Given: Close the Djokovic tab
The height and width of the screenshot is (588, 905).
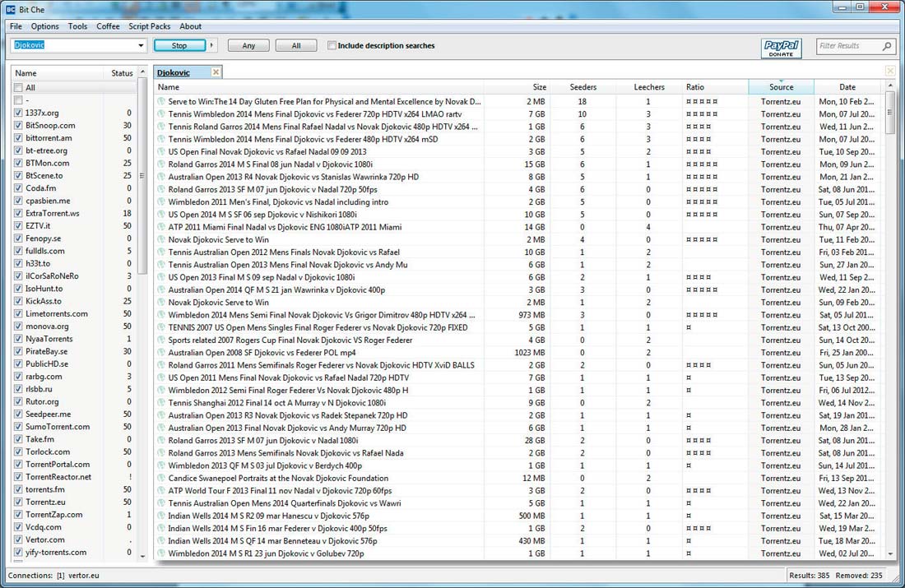Looking at the screenshot, I should (x=216, y=72).
